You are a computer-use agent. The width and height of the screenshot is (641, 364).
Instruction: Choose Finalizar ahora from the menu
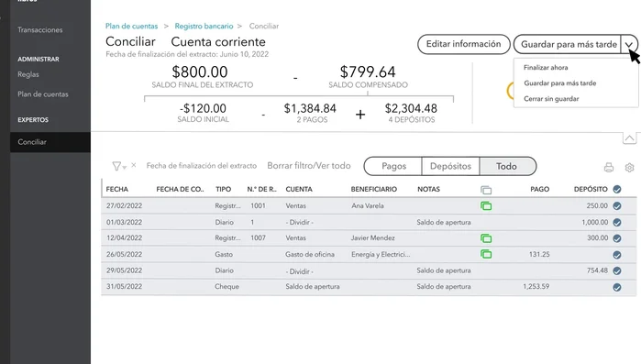[546, 68]
